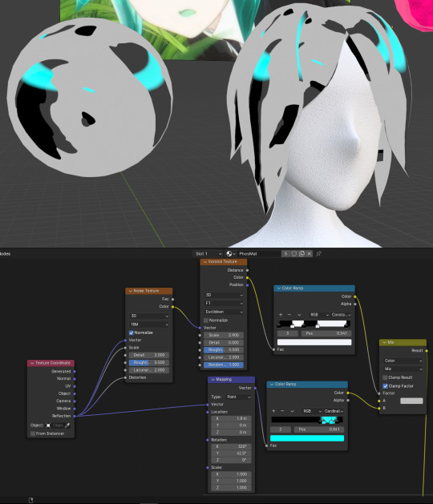Click Noise Texture Fac output socket

pyautogui.click(x=172, y=299)
